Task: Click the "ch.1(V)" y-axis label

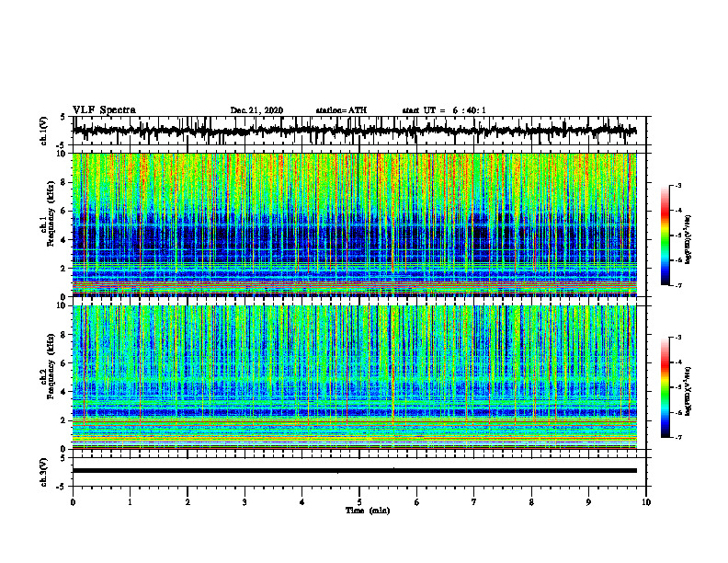Action: pos(44,132)
